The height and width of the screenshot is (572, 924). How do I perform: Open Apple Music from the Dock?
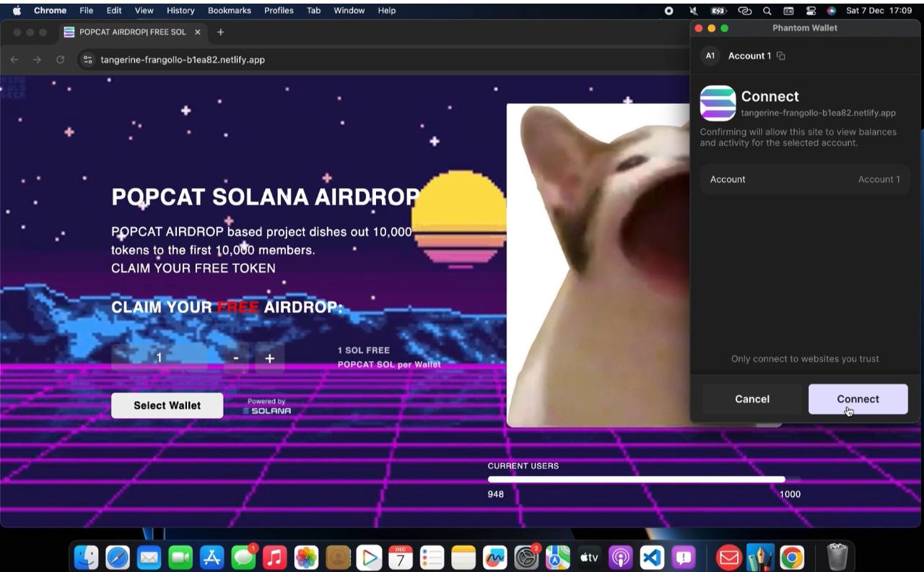click(275, 557)
